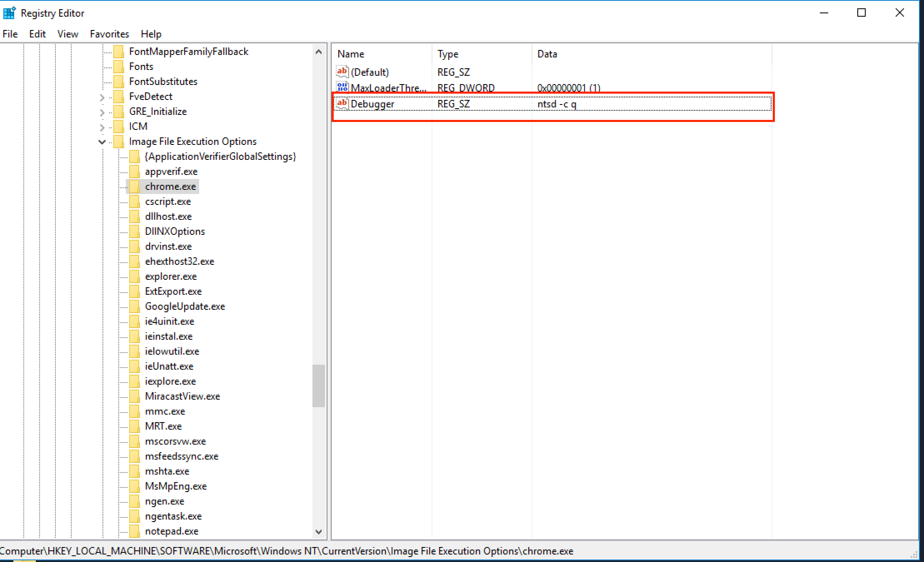The image size is (924, 562).
Task: Expand the FveDetect key
Action: point(102,97)
